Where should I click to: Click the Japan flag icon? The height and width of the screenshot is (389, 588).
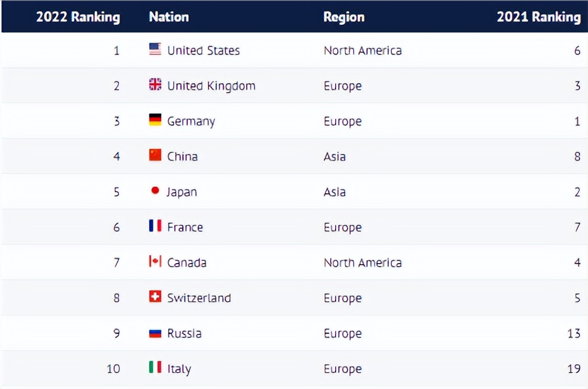click(155, 191)
